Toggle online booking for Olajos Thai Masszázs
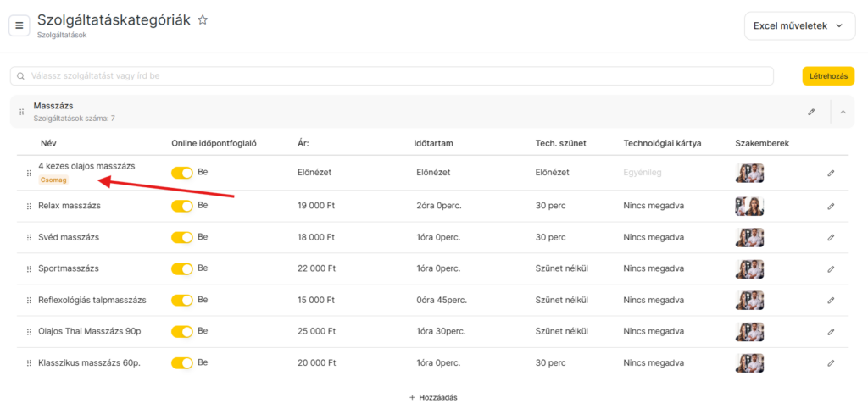The width and height of the screenshot is (868, 409). click(182, 332)
